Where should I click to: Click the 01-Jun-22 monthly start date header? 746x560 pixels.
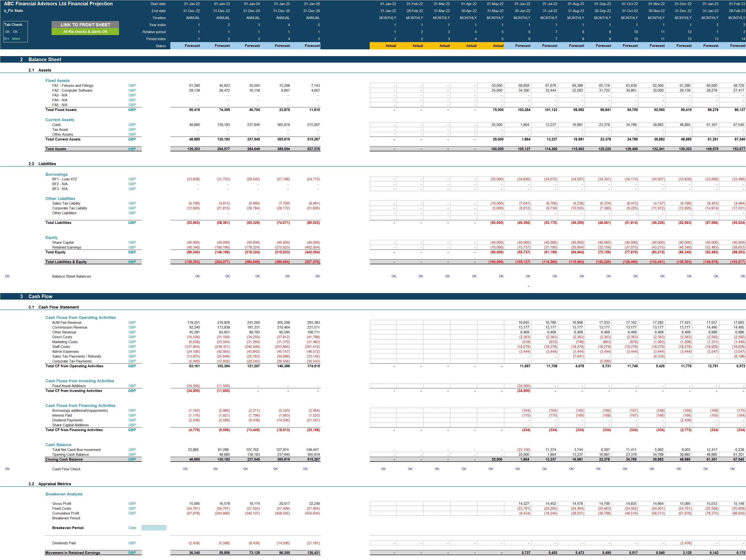tap(522, 4)
